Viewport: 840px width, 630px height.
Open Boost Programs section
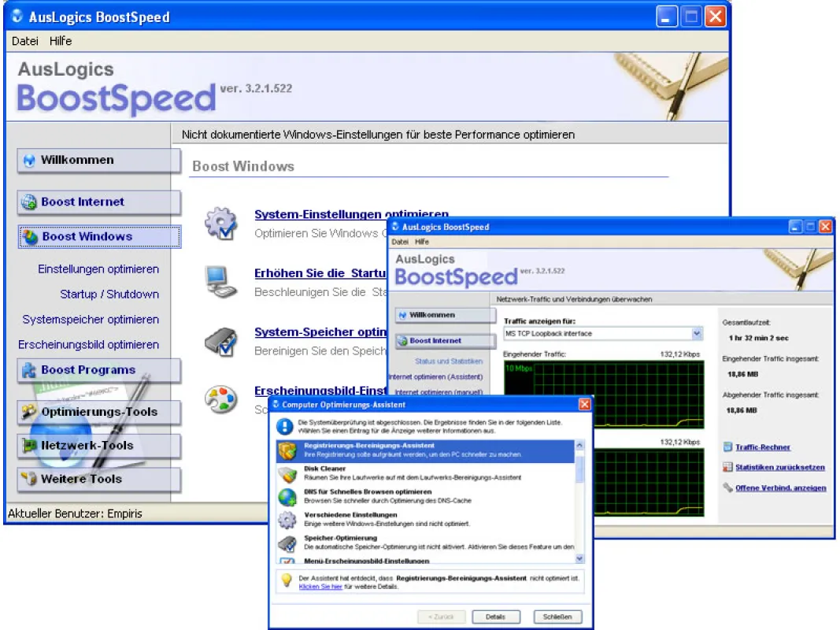click(98, 370)
